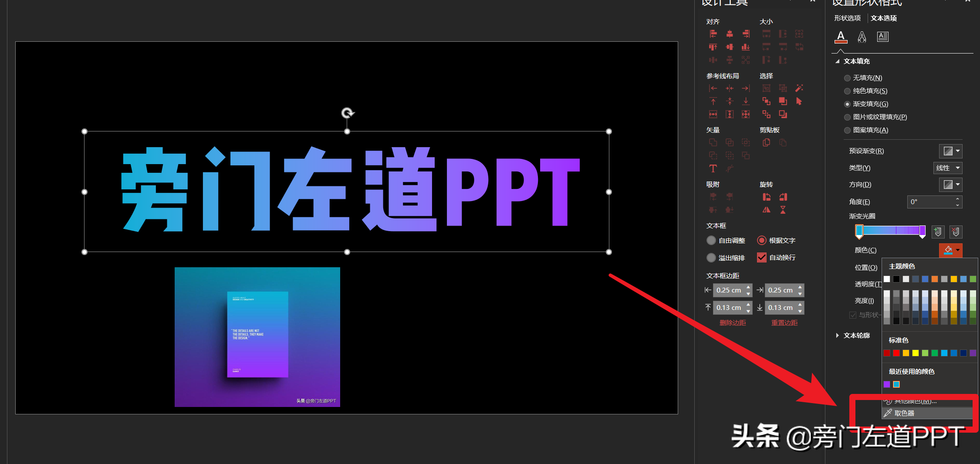
Task: Pick the recently used purple swatch
Action: tap(887, 384)
